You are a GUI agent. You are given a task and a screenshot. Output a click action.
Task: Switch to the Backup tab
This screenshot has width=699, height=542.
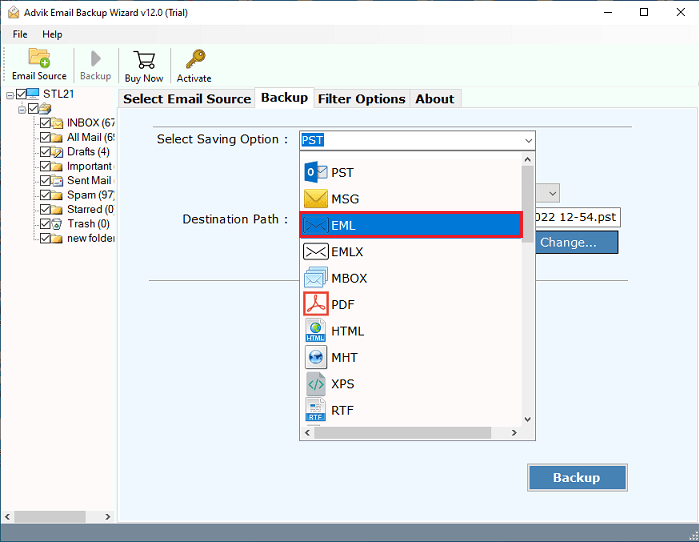point(284,98)
